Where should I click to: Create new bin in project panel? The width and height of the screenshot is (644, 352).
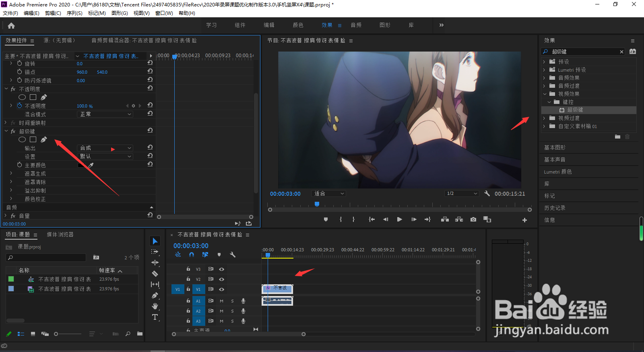pos(140,333)
